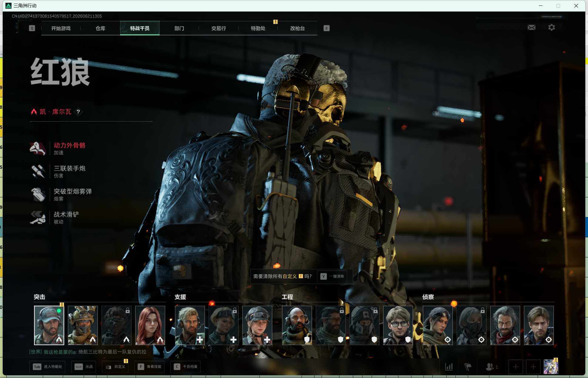The image size is (588, 378).
Task: Click the flag icon in the bottom bar
Action: (468, 367)
